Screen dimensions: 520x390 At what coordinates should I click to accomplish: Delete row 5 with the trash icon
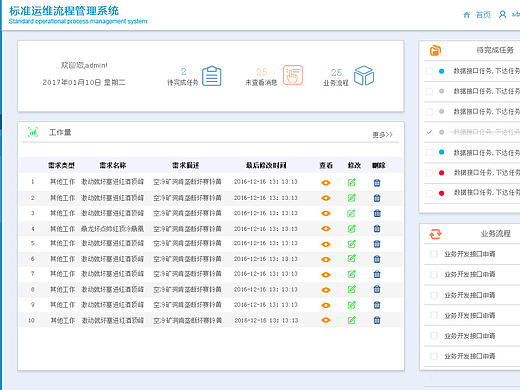tap(377, 244)
